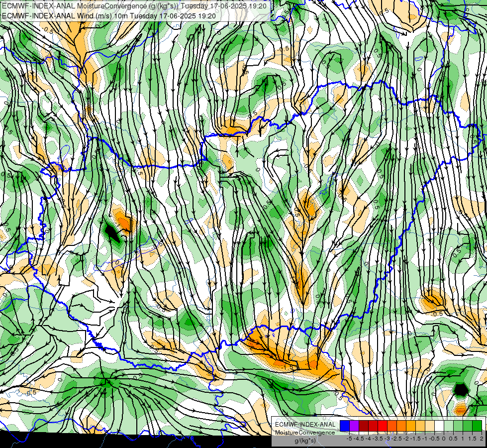Click the Wind (m/s) 10m title line
This screenshot has width=487, height=448.
pos(109,16)
